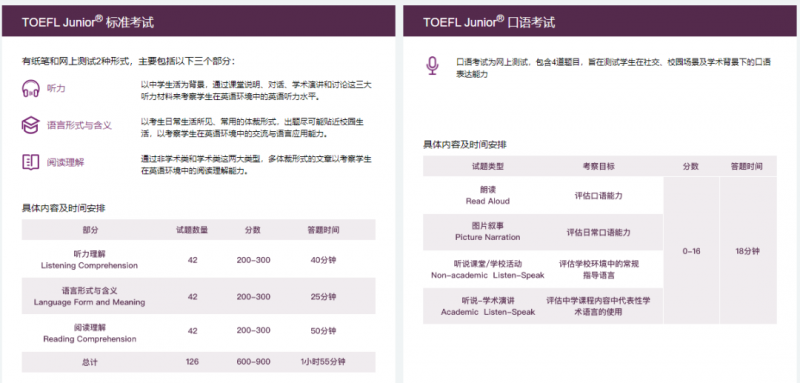Click the open book reading icon
Screen dimensions: 800x383
click(x=31, y=163)
